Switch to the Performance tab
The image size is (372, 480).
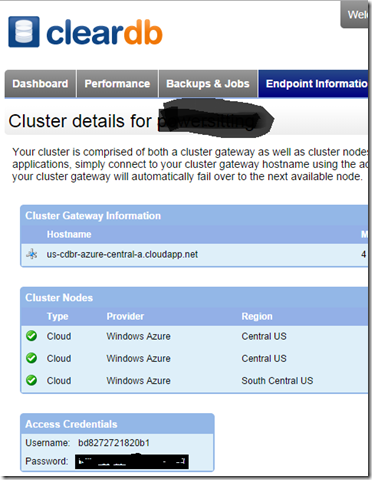117,84
